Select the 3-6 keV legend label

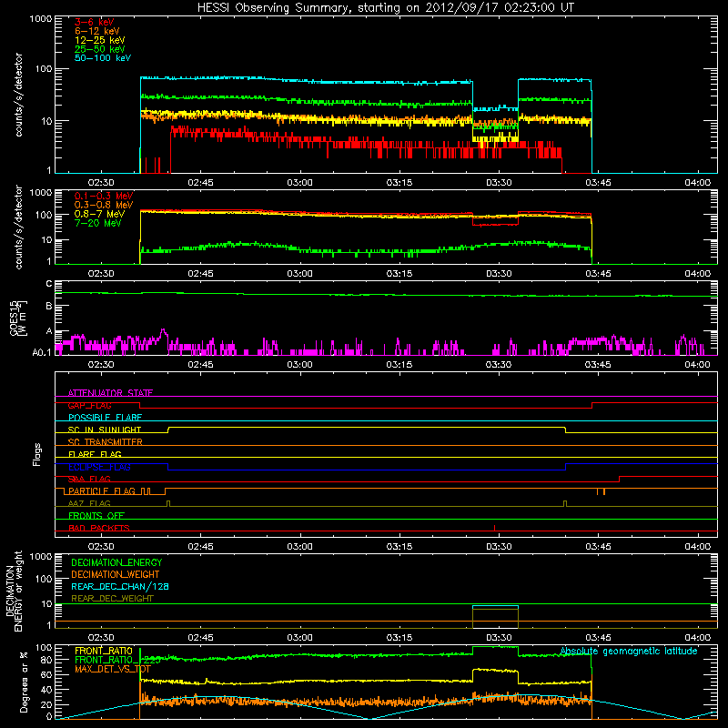click(95, 22)
